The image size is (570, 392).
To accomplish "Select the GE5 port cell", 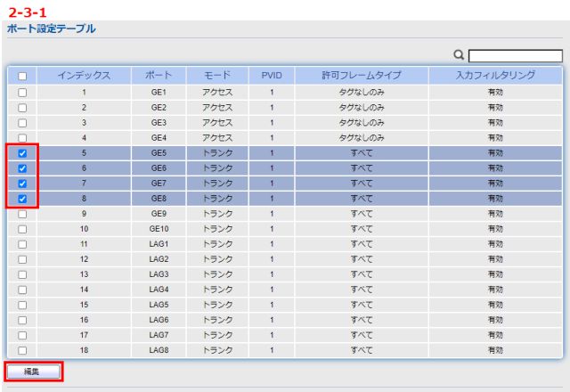I will [159, 153].
